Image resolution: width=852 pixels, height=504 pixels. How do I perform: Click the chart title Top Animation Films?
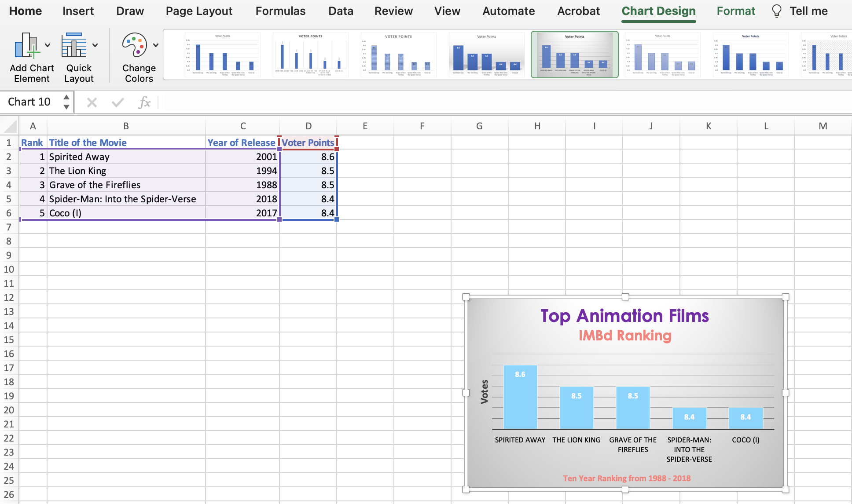tap(624, 316)
